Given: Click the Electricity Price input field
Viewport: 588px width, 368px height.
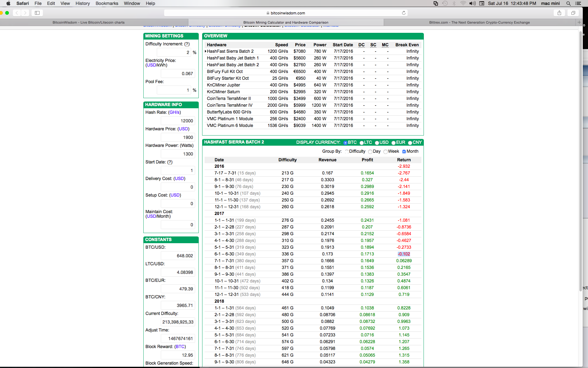Looking at the screenshot, I should click(178, 74).
